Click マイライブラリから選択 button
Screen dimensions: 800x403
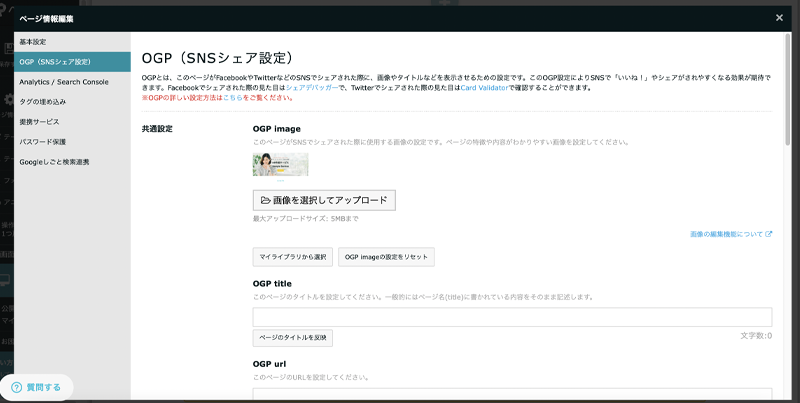tap(292, 257)
